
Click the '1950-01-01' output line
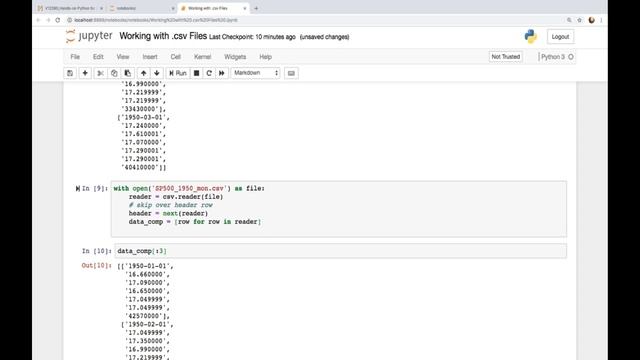coord(145,266)
